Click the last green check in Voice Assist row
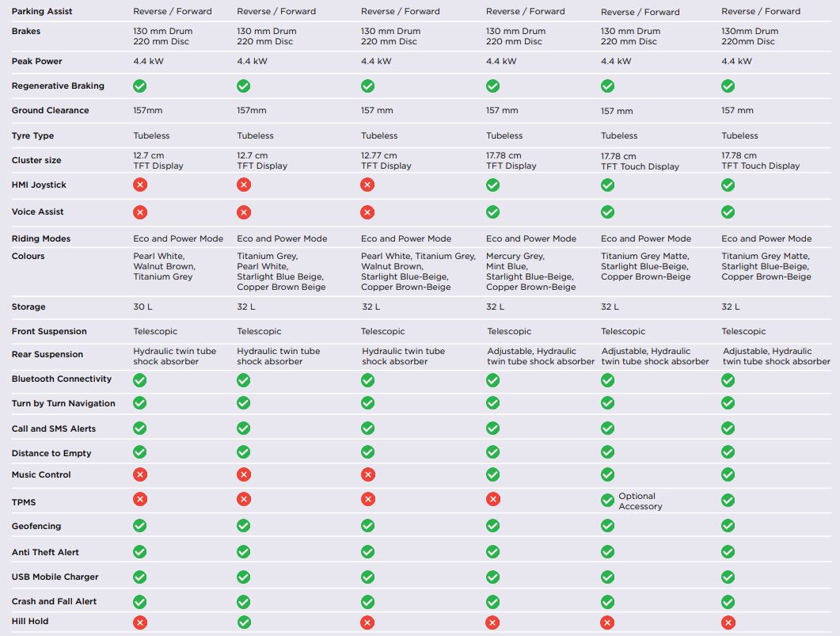 click(x=728, y=212)
